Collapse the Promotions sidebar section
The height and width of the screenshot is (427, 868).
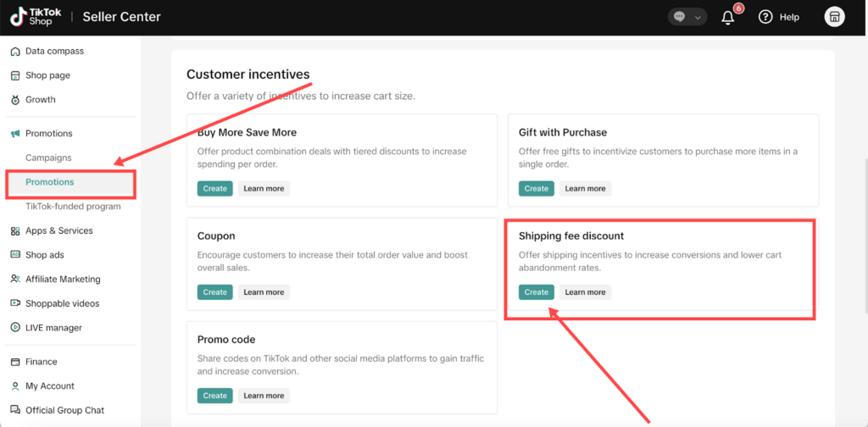(x=48, y=134)
